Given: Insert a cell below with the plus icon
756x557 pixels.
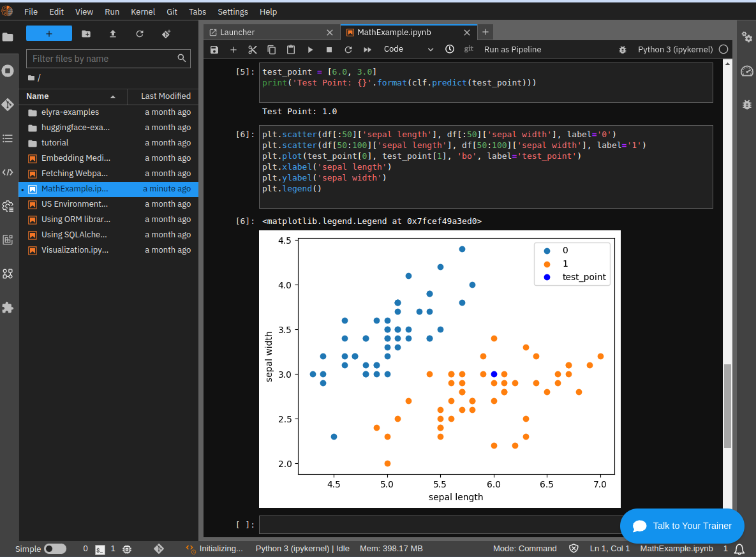Looking at the screenshot, I should pos(233,50).
